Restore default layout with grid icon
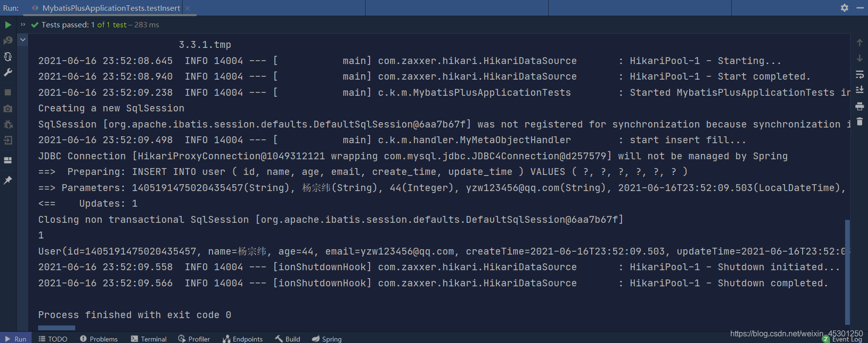Screen dimensions: 868x343 pos(8,160)
